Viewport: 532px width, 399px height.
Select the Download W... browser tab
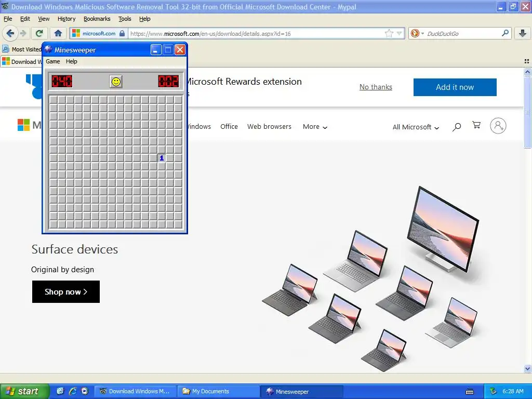[21, 61]
